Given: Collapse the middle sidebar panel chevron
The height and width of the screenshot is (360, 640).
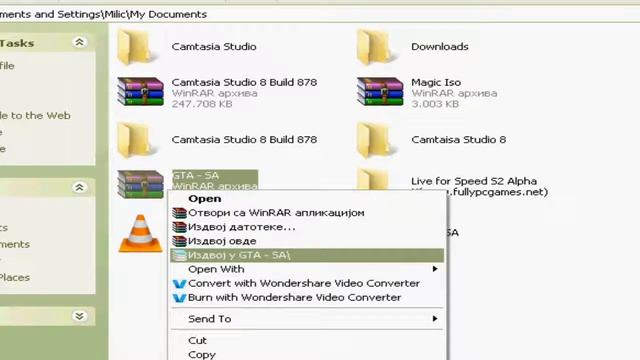Looking at the screenshot, I should pyautogui.click(x=79, y=187).
